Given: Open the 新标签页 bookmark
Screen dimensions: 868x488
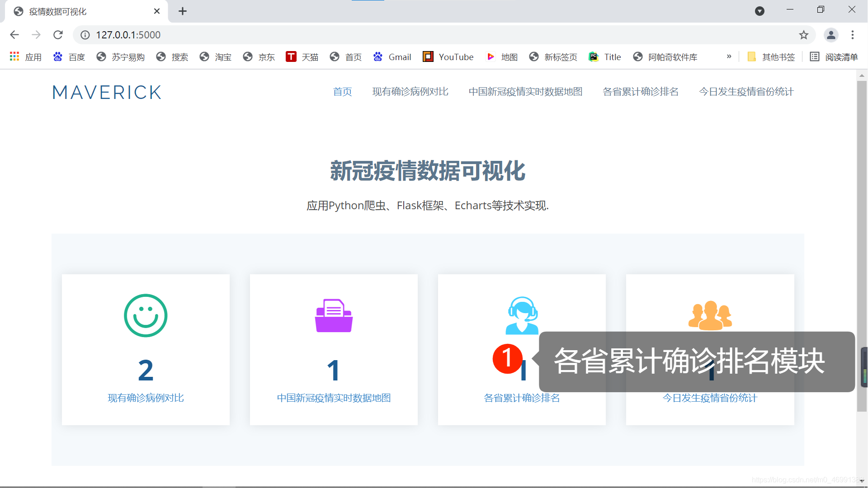Looking at the screenshot, I should coord(553,57).
